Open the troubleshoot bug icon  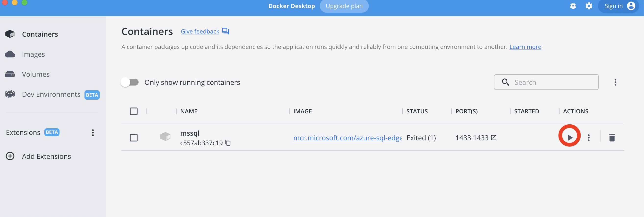pos(573,6)
